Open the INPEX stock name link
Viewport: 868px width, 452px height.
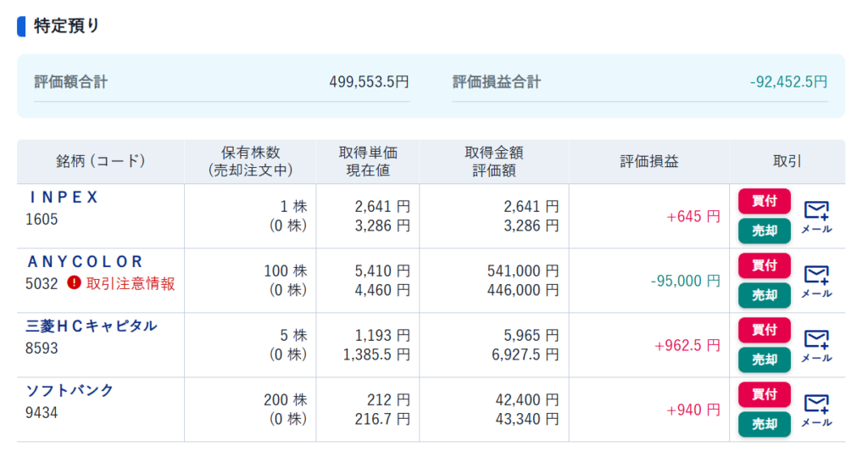point(64,198)
